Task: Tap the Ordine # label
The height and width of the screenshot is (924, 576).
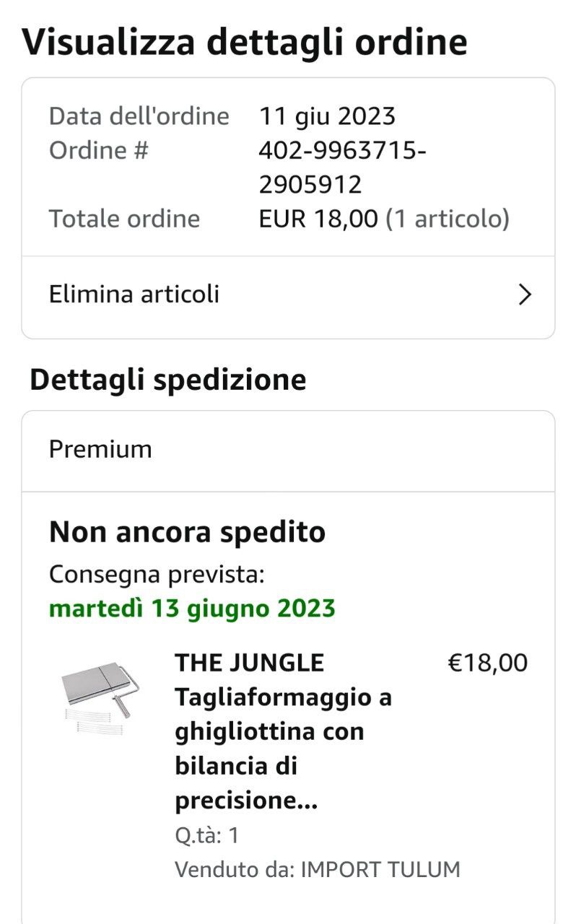Action: [98, 151]
